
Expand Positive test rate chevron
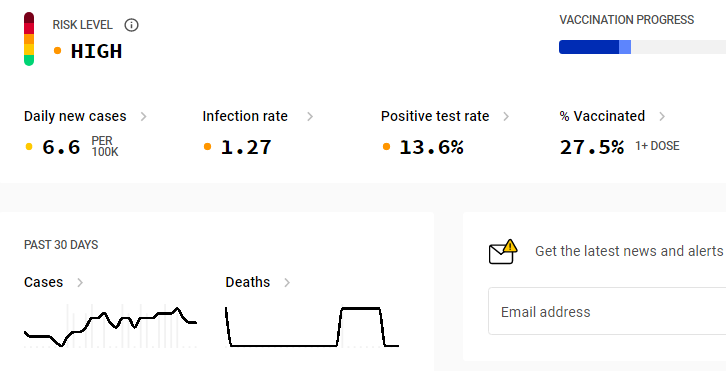(506, 116)
